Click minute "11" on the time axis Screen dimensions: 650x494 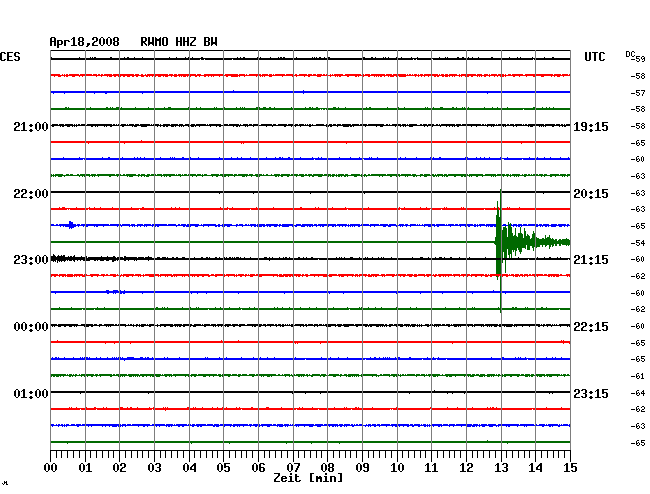pos(431,468)
